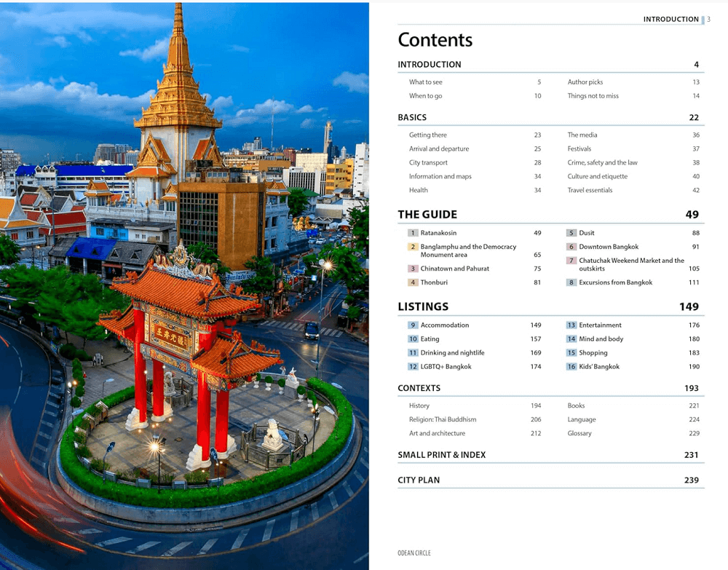Image resolution: width=728 pixels, height=570 pixels.
Task: Click the number 13 Entertainment badge
Action: click(x=571, y=325)
